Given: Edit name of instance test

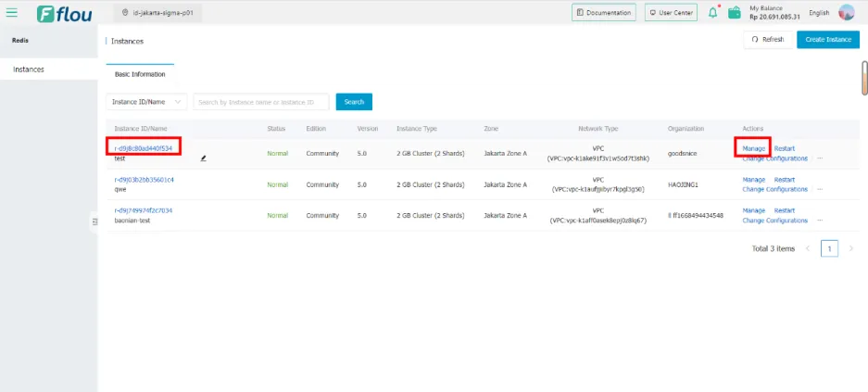Looking at the screenshot, I should (x=203, y=158).
